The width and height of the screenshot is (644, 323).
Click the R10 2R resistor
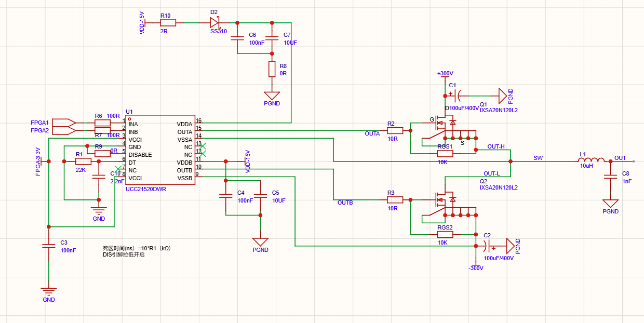tap(168, 23)
